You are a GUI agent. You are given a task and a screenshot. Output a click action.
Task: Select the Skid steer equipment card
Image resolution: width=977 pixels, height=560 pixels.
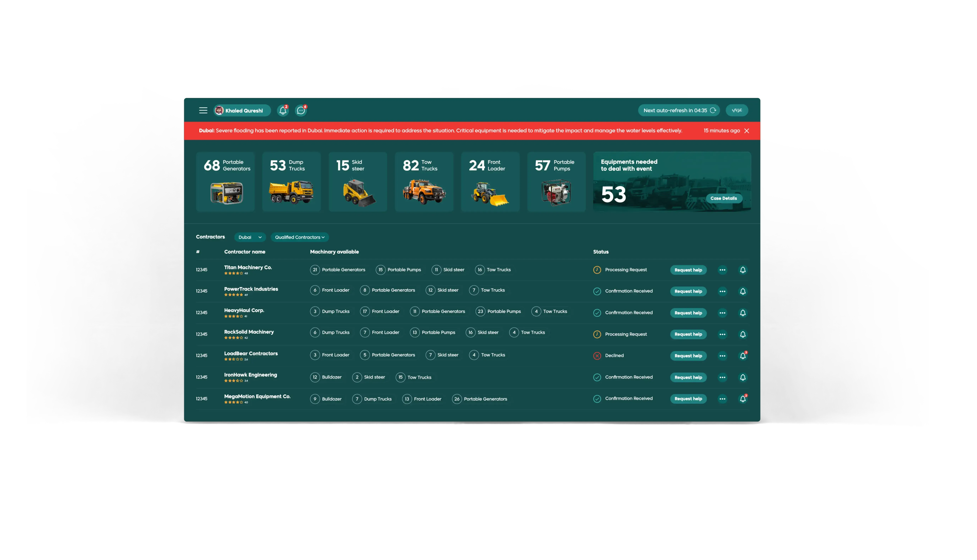click(358, 182)
